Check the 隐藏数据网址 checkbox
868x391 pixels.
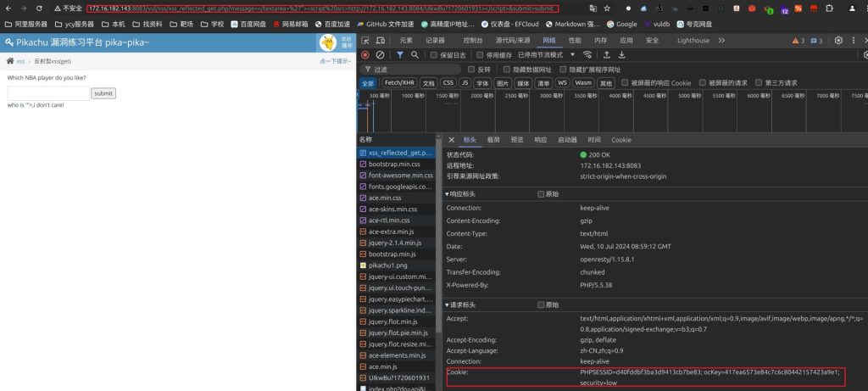point(507,70)
